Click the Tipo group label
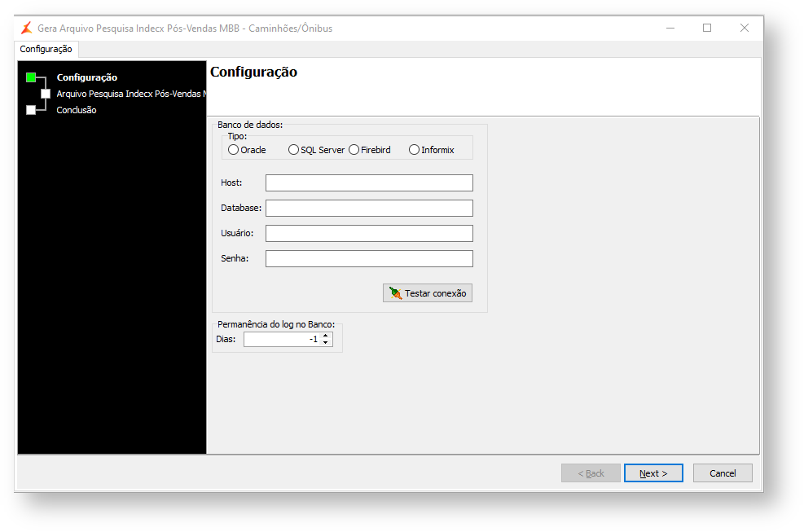804x532 pixels. coord(237,137)
